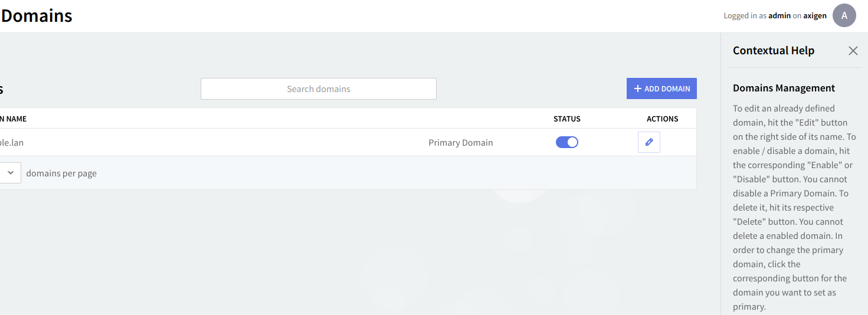Expand the domains per page dropdown
This screenshot has height=315, width=868.
[10, 173]
